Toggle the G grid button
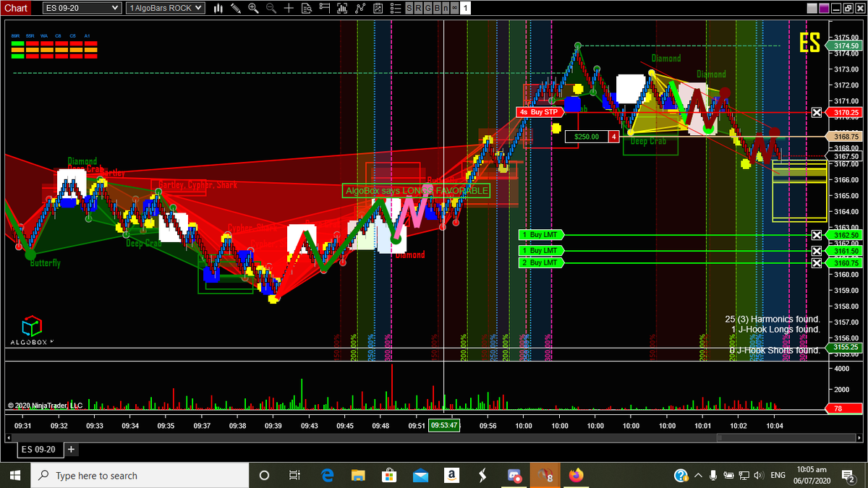The image size is (868, 488). 426,8
